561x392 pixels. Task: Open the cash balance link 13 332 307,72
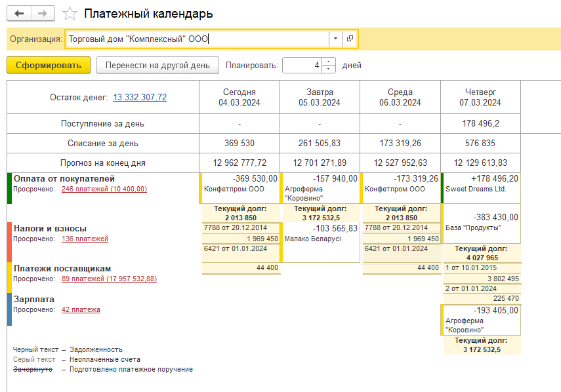(140, 97)
